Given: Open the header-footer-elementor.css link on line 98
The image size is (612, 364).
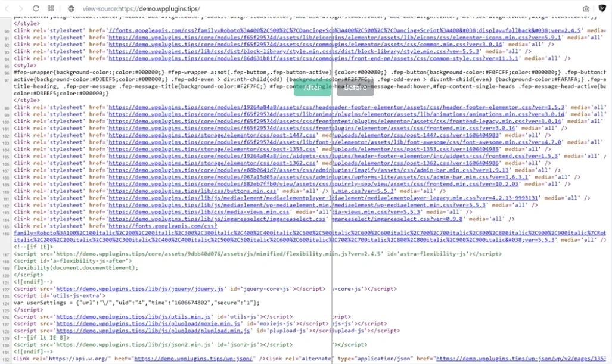Looking at the screenshot, I should point(337,107).
